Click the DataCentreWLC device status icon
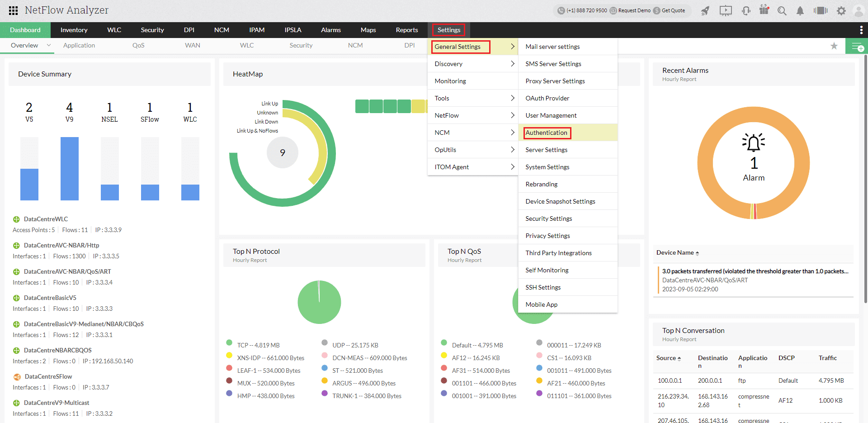This screenshot has height=423, width=868. pyautogui.click(x=16, y=219)
